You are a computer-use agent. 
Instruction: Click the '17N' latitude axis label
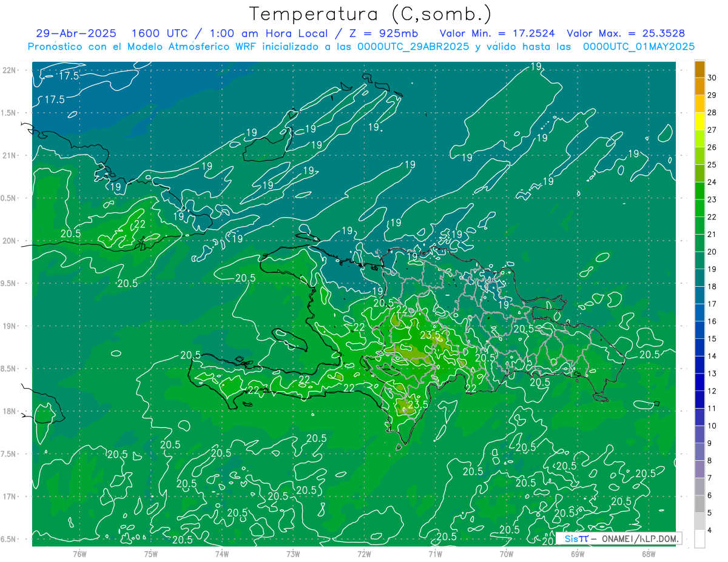[x=9, y=497]
